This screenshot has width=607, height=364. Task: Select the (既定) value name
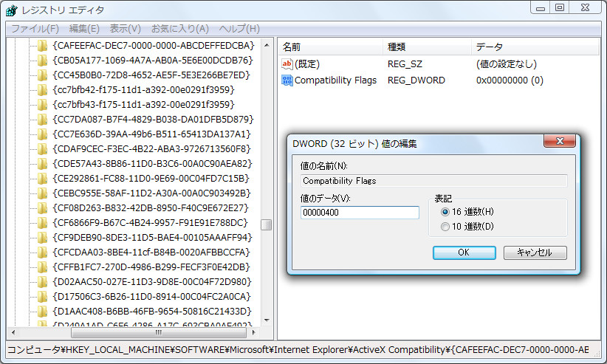[x=307, y=64]
